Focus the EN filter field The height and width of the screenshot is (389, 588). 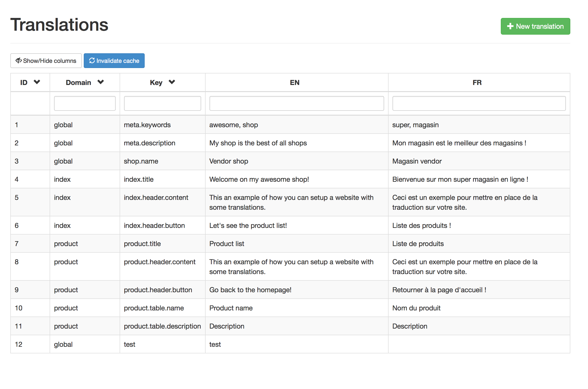click(x=296, y=103)
